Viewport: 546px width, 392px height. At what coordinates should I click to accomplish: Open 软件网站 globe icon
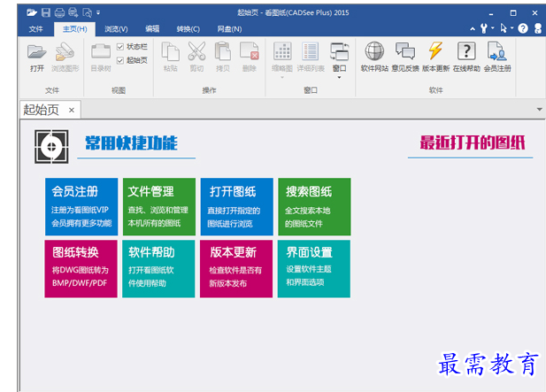[x=374, y=51]
